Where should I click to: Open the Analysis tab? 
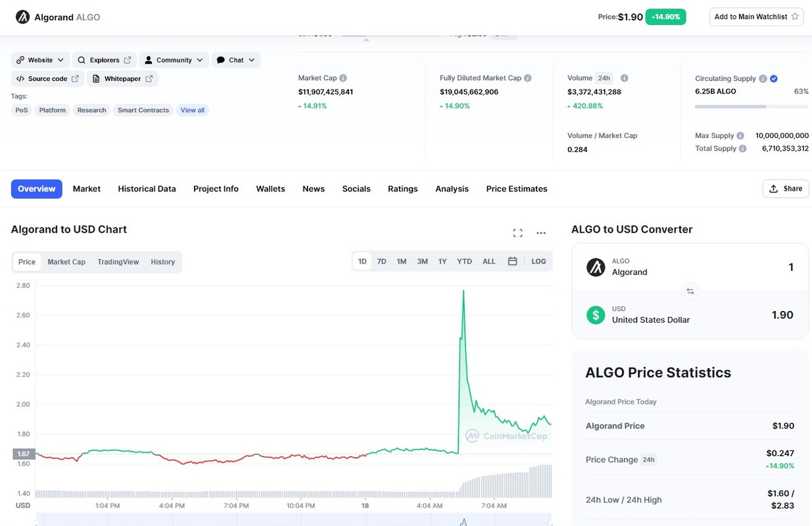point(452,189)
